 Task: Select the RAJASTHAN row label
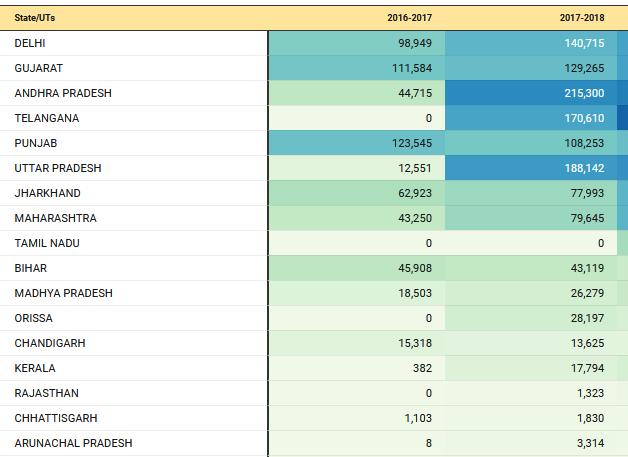46,393
